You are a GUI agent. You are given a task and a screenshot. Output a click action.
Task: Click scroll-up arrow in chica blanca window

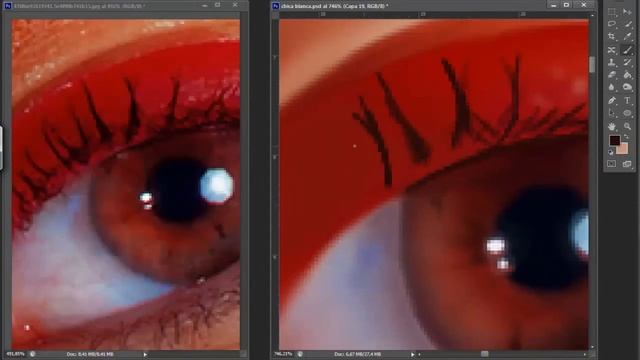point(592,15)
